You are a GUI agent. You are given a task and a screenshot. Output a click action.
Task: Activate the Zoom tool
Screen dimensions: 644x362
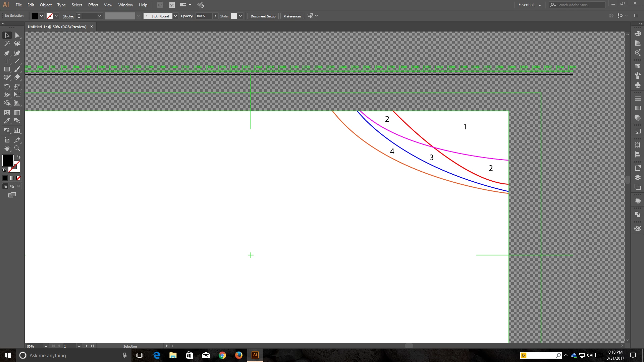coord(17,148)
